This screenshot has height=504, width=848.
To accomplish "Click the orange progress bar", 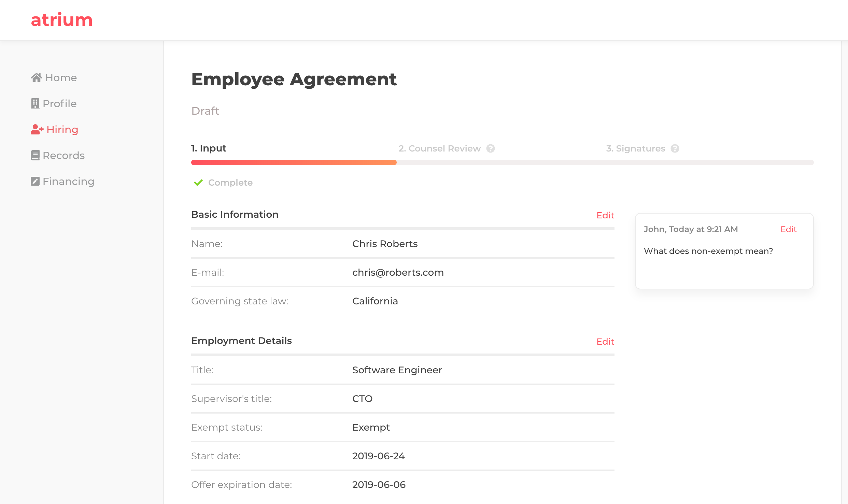I will click(x=294, y=162).
